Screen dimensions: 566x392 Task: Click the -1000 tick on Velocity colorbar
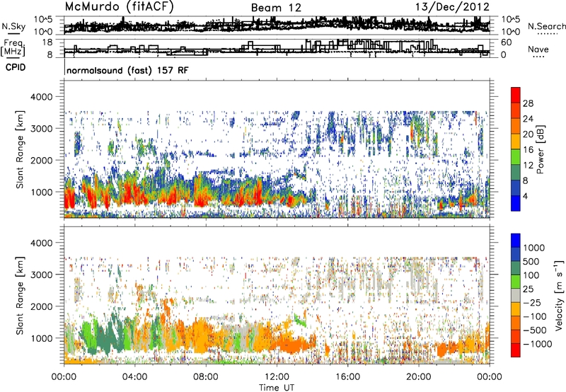[x=538, y=344]
